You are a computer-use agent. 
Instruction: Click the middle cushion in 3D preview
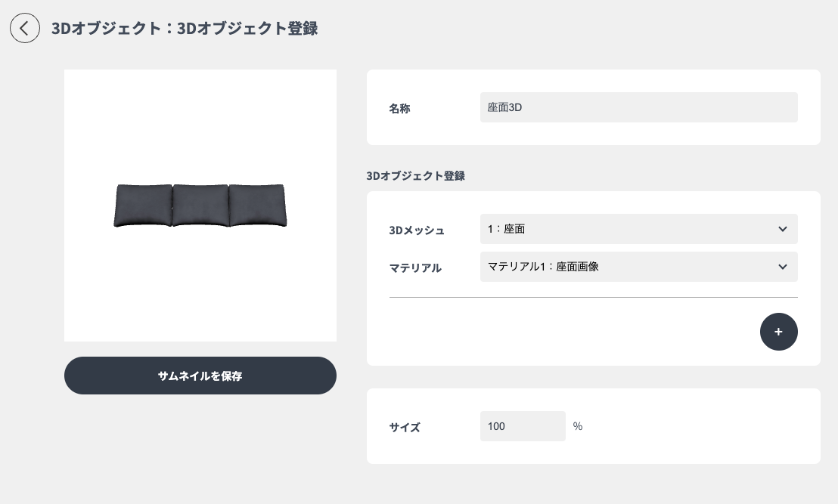[200, 206]
